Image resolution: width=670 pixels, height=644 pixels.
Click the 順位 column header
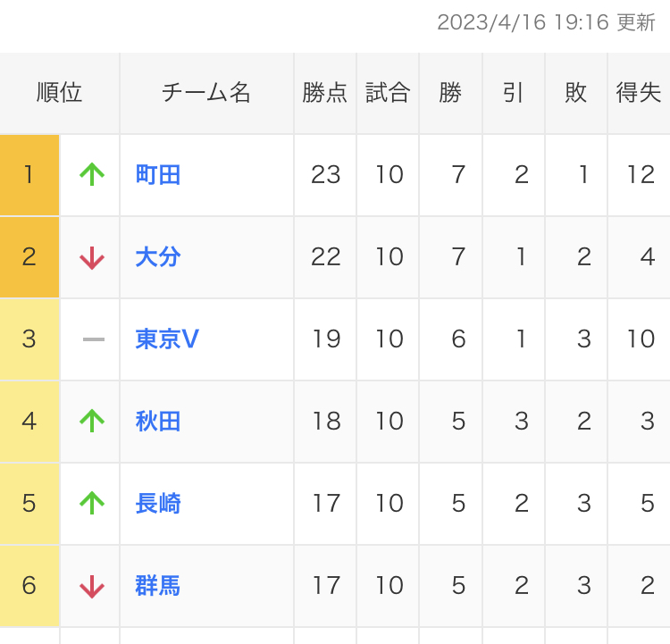point(60,93)
